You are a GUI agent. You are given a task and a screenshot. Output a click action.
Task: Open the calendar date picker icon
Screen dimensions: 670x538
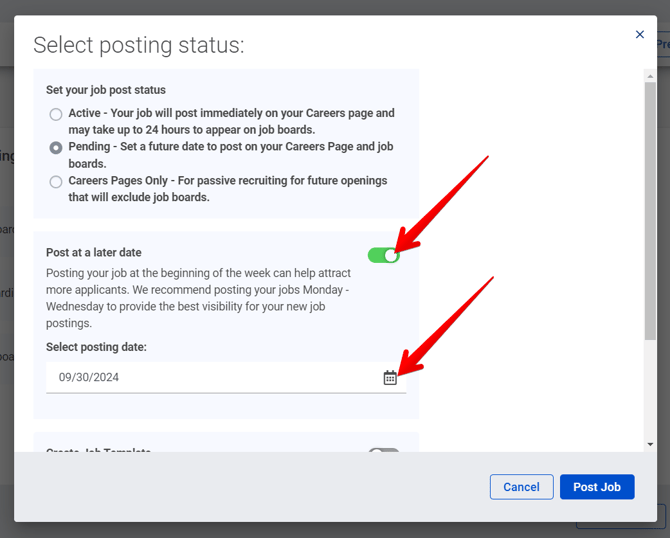coord(390,377)
